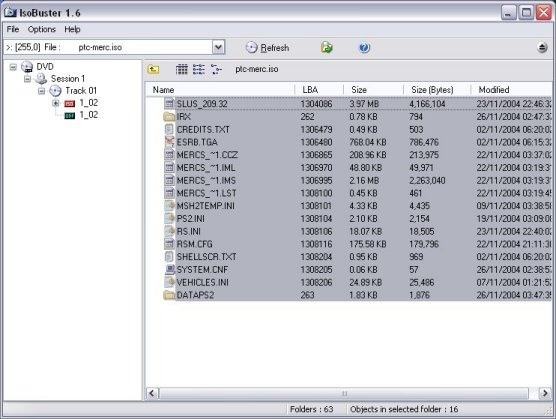Click the Folders : 63 status entry

pyautogui.click(x=312, y=409)
